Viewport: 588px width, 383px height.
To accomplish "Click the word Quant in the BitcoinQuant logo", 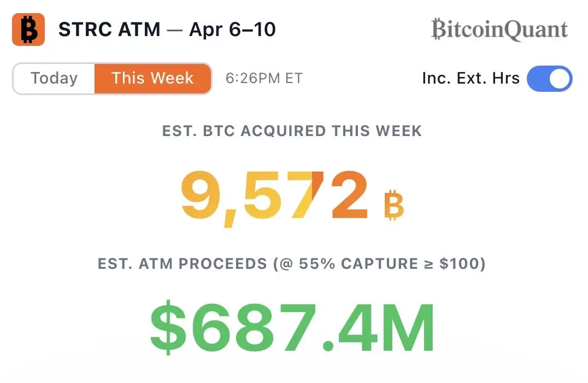I will 534,30.
